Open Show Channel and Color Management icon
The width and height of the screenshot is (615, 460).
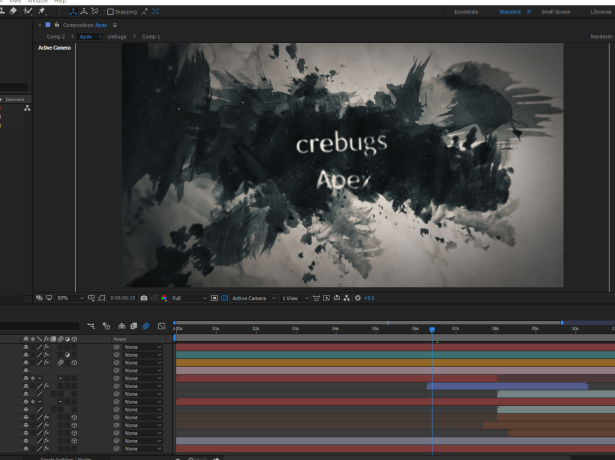point(164,298)
